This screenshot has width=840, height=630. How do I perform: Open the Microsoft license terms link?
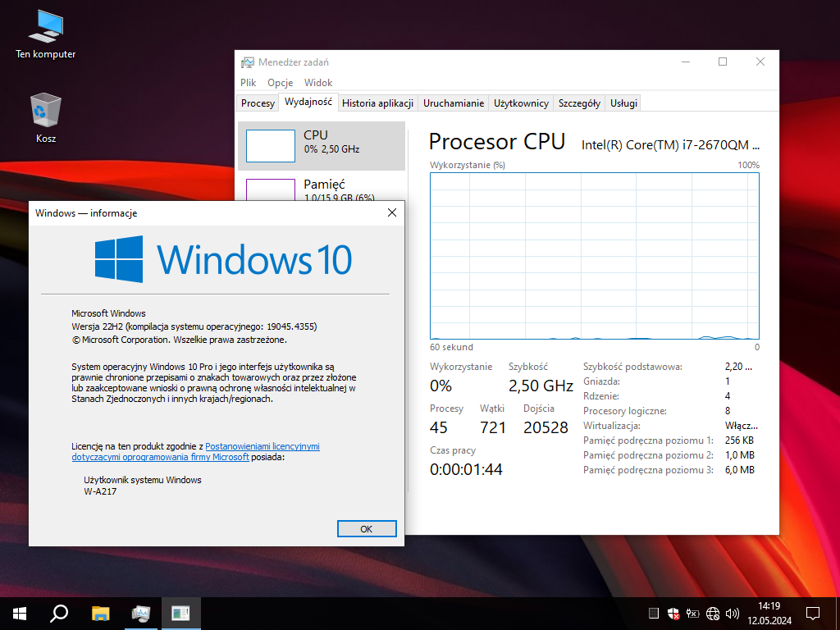tap(262, 446)
